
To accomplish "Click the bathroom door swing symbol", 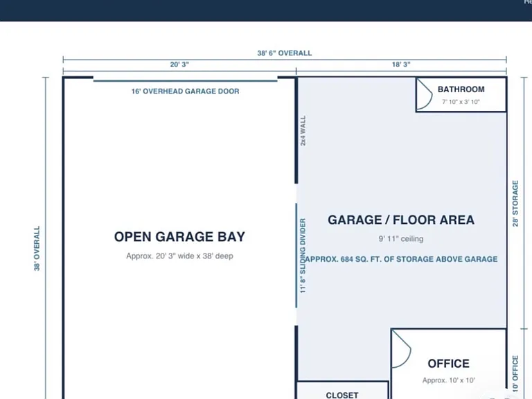I will click(424, 94).
